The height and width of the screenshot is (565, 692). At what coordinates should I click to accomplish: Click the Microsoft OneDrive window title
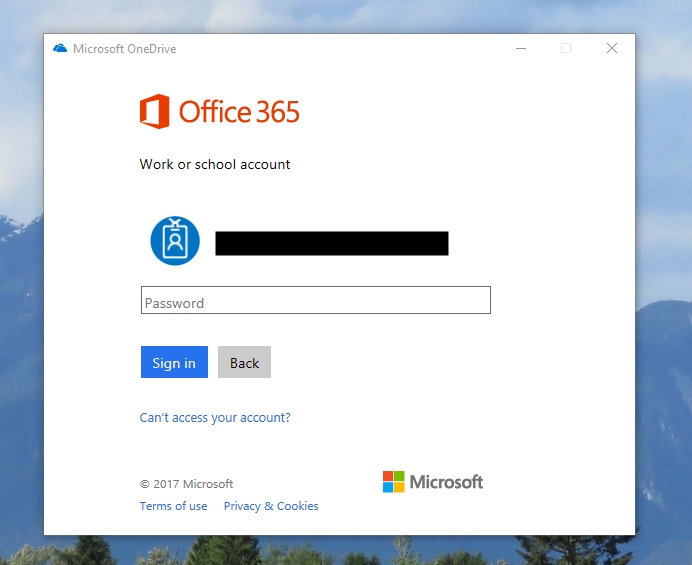124,49
